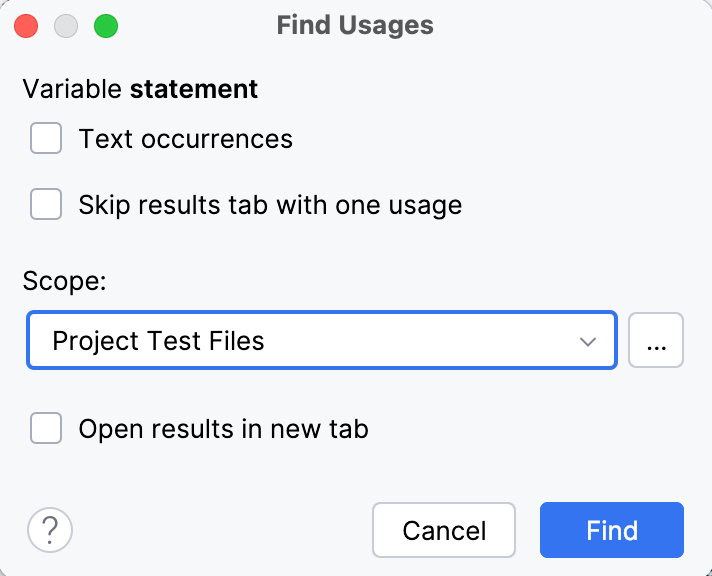This screenshot has height=576, width=712.
Task: Click the Open results in new tab label
Action: [x=224, y=430]
